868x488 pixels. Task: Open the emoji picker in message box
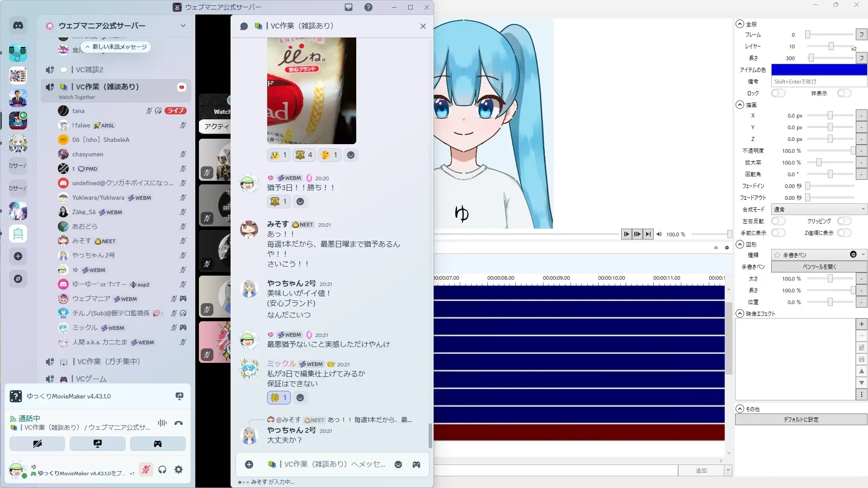point(398,464)
